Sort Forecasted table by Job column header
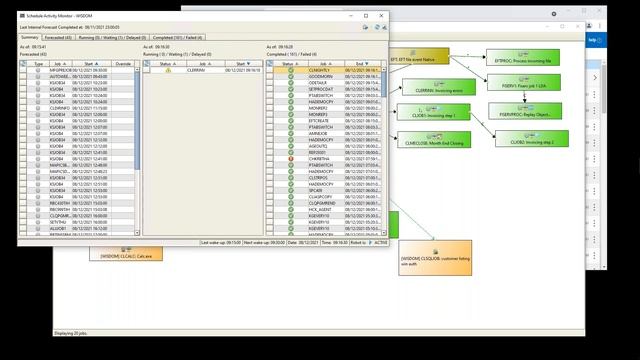 pos(61,64)
